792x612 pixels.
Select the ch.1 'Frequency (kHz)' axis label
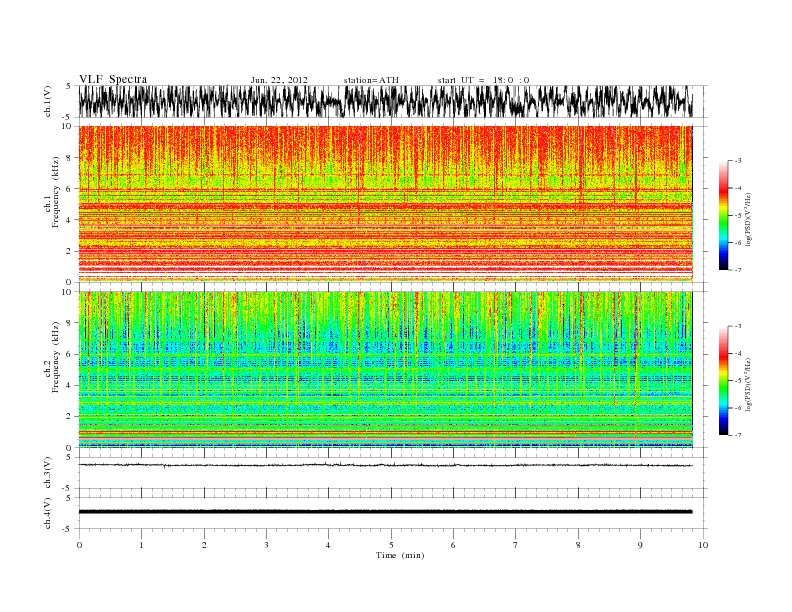(55, 192)
